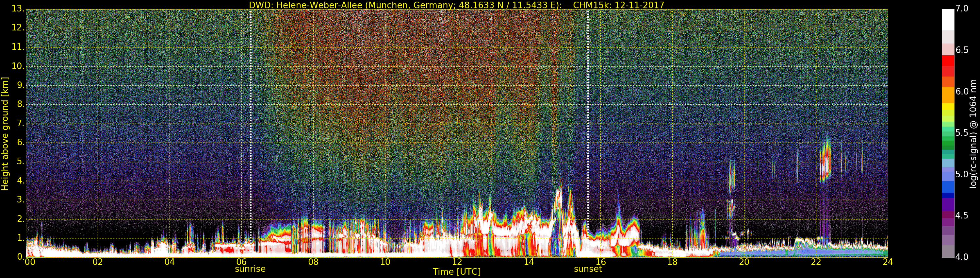The image size is (980, 278).
Task: Click the 20 hour tick on the time axis
Action: pyautogui.click(x=744, y=262)
